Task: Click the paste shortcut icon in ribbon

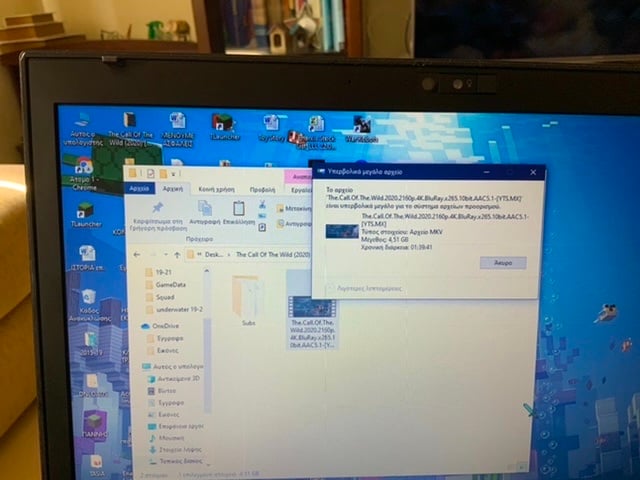Action: coord(262,227)
